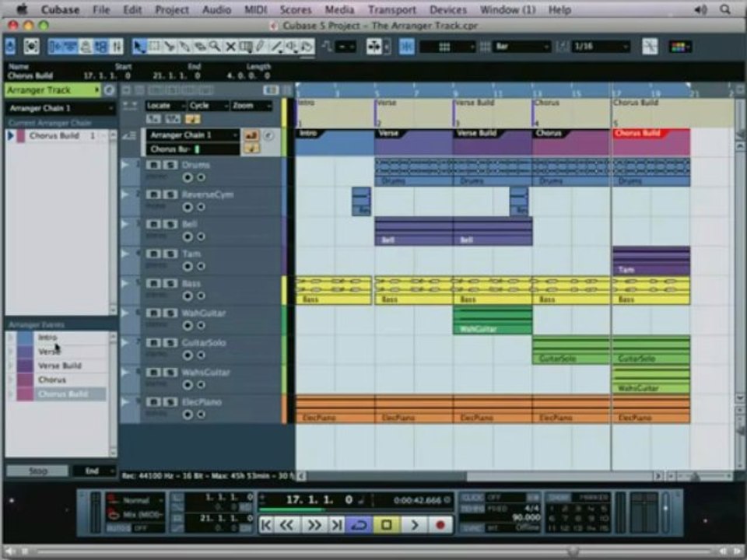Click the transport Stop square button
The height and width of the screenshot is (560, 747).
click(387, 525)
